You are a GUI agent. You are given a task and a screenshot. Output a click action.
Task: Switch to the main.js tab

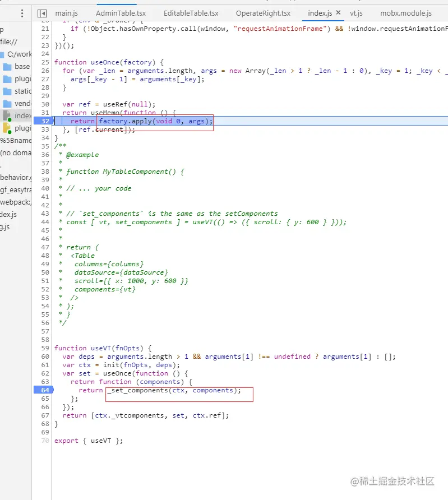(x=66, y=13)
